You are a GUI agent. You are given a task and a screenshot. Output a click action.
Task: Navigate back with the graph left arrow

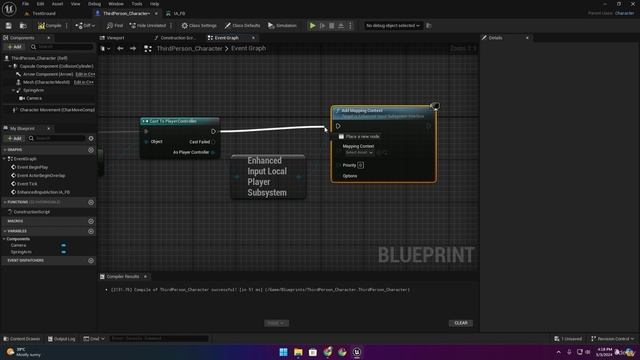[120, 49]
